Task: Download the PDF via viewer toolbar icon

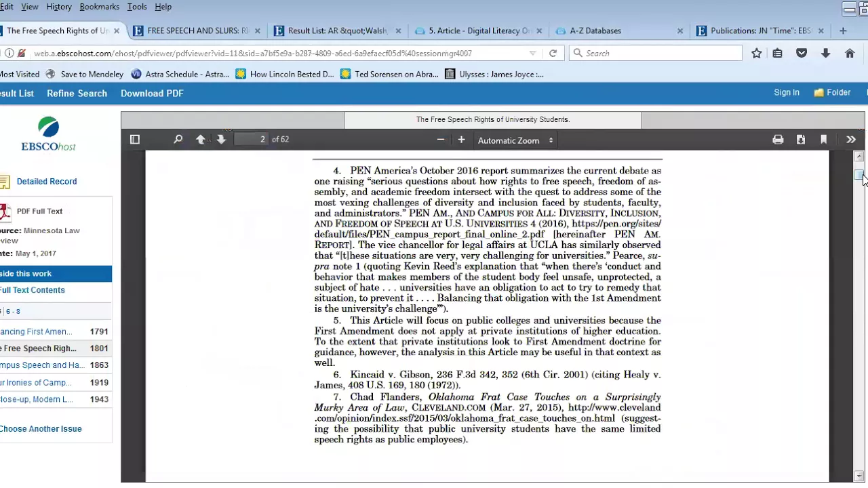Action: [801, 140]
